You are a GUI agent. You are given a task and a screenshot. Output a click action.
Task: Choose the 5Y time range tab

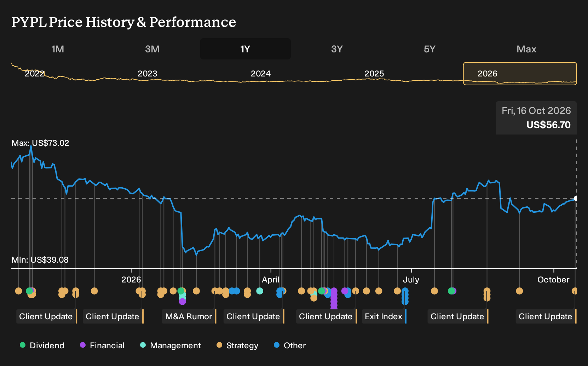click(430, 49)
